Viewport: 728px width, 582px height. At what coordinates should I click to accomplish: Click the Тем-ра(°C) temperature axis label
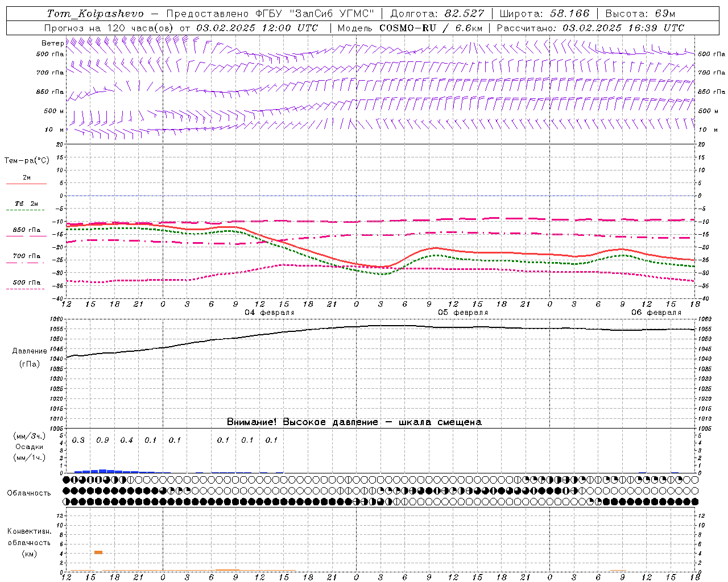coord(27,161)
